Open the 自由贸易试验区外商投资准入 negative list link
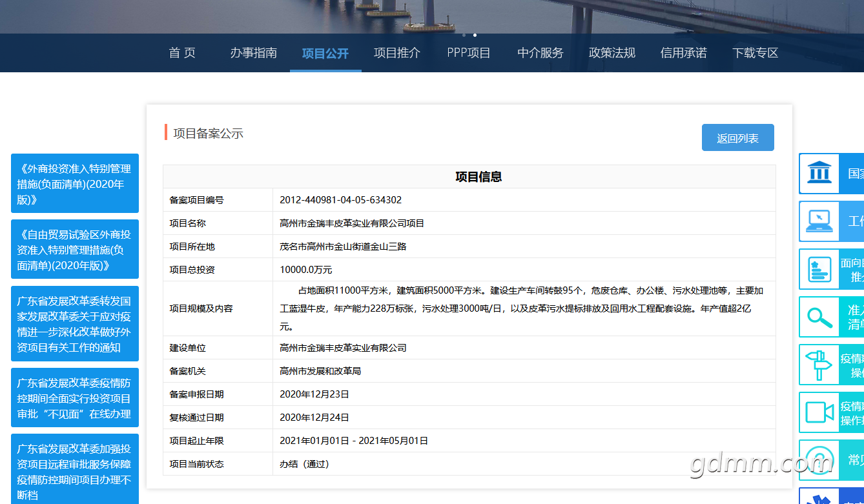Image resolution: width=864 pixels, height=504 pixels. click(x=75, y=249)
